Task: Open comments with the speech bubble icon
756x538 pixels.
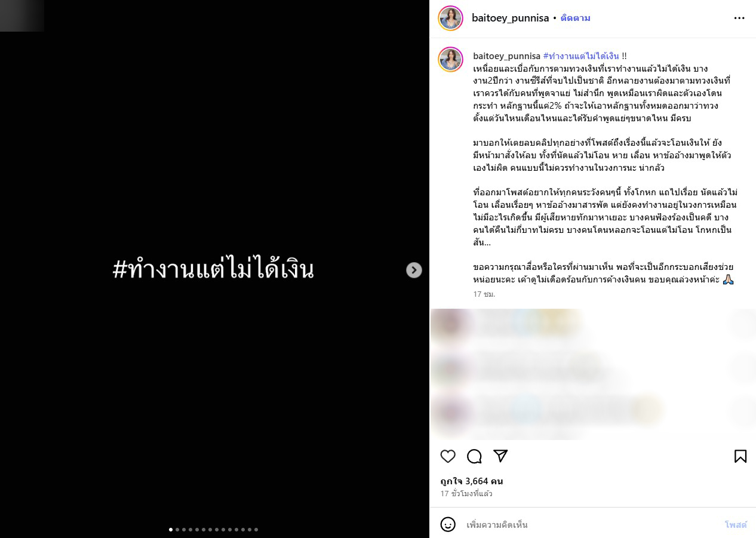Action: [474, 456]
